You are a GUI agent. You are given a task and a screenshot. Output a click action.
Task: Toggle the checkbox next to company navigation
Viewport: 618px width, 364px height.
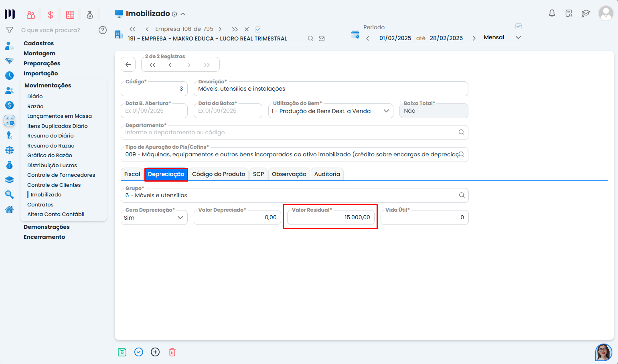pos(258,29)
